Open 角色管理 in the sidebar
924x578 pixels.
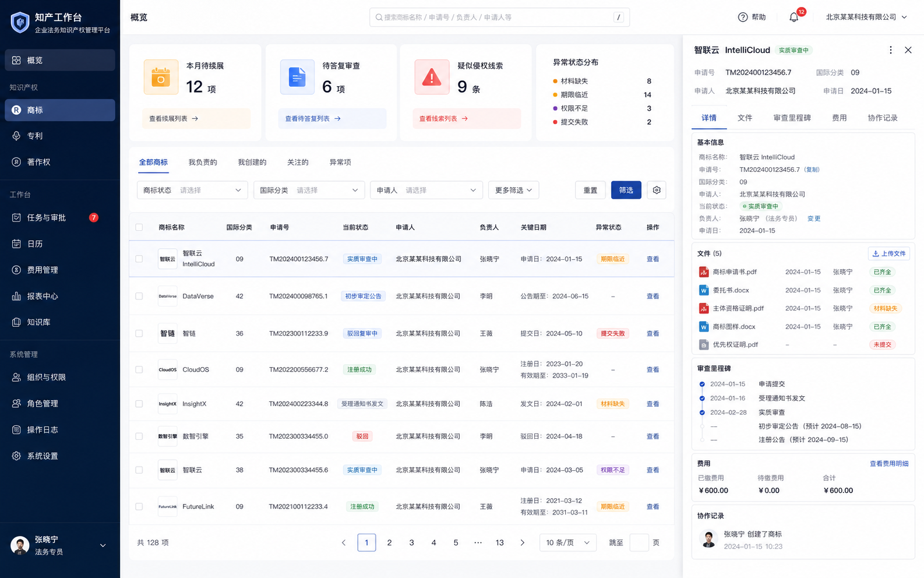pyautogui.click(x=60, y=403)
